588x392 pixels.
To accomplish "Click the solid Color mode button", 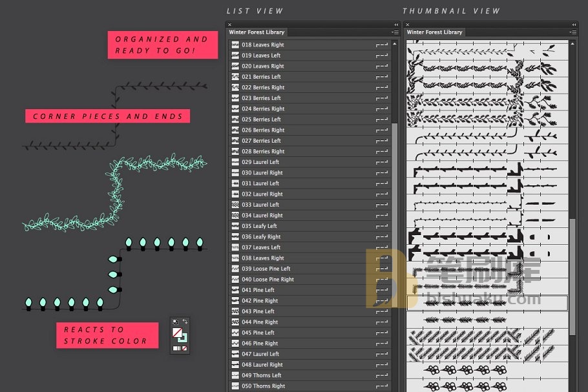I will 174,348.
